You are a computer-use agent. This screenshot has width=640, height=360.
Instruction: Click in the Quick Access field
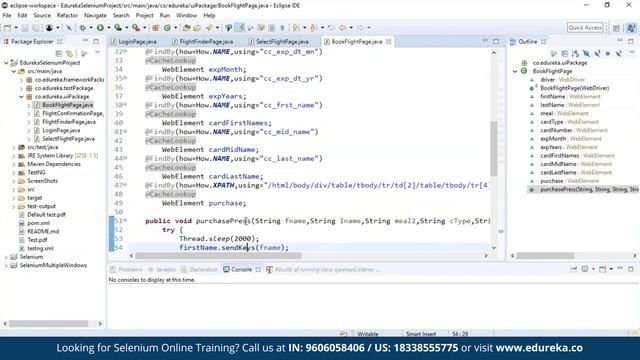point(585,28)
